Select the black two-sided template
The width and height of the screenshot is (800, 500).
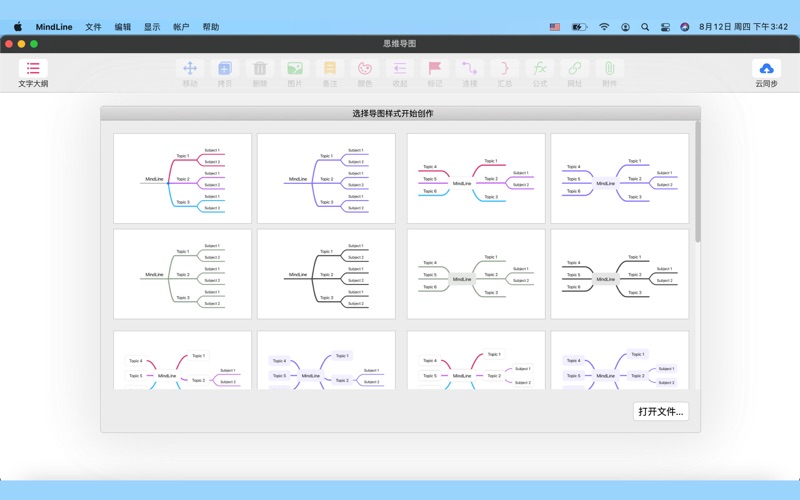click(620, 274)
